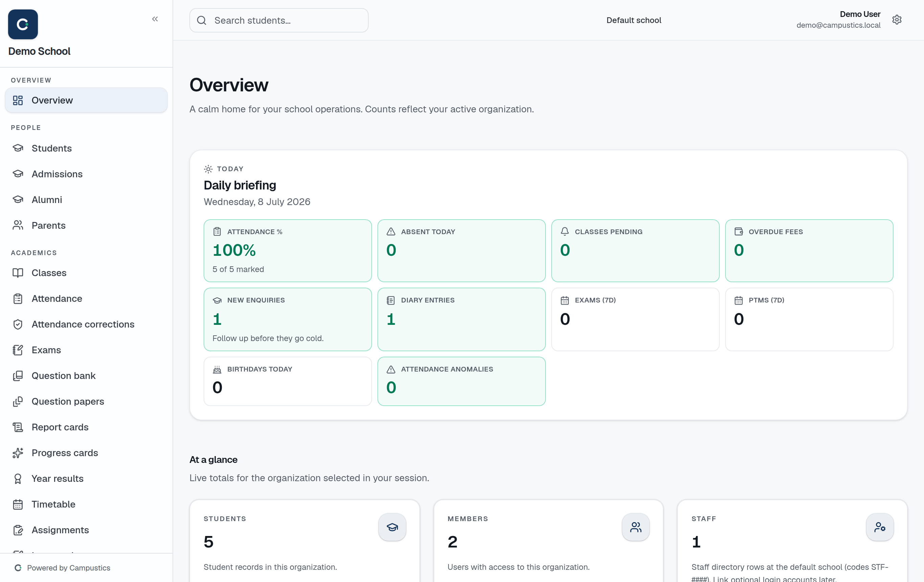Open the PTMs (7D) card
Viewport: 924px width, 582px height.
(809, 319)
